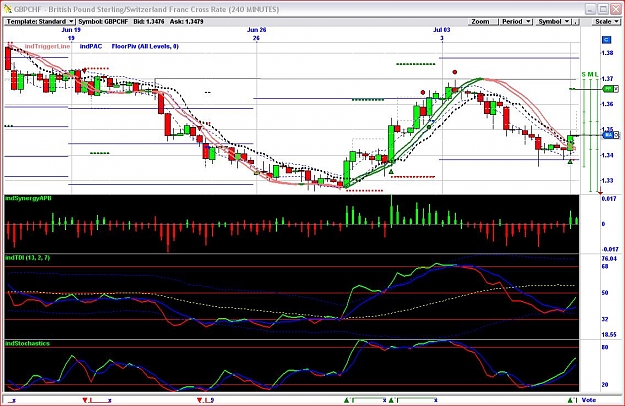
Task: Click the Zoom button
Action: pyautogui.click(x=483, y=22)
